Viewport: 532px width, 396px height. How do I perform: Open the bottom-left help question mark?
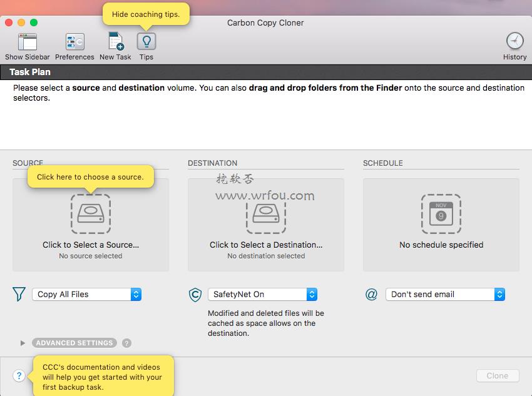[19, 375]
